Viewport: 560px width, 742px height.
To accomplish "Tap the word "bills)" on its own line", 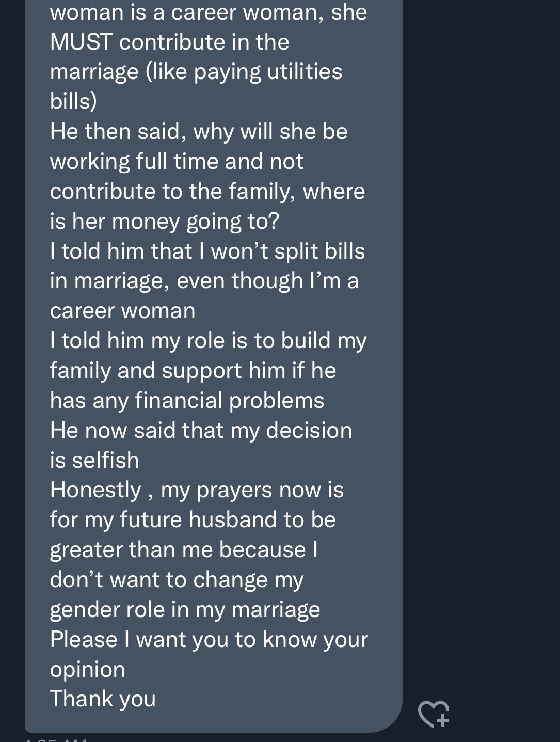I will pyautogui.click(x=73, y=102).
